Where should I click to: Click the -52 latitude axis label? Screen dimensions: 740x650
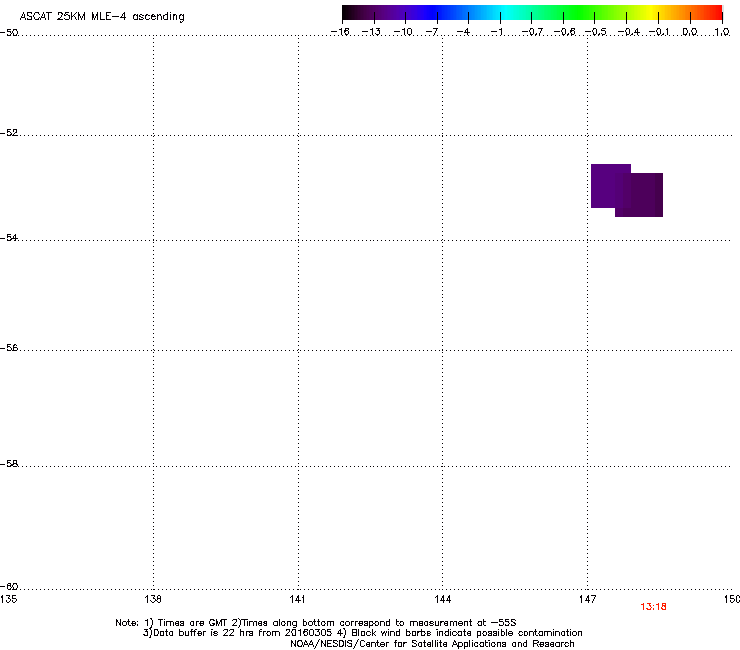(x=9, y=133)
